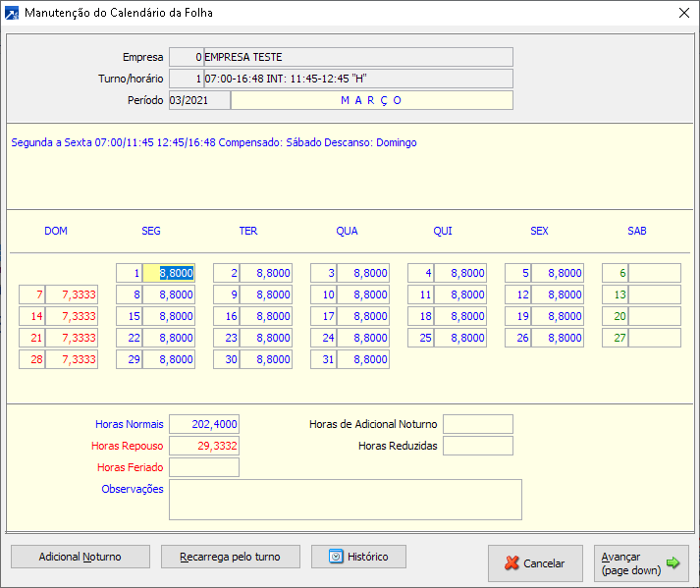The image size is (700, 588).
Task: Click hours field for Sunday day 7
Action: [x=72, y=294]
